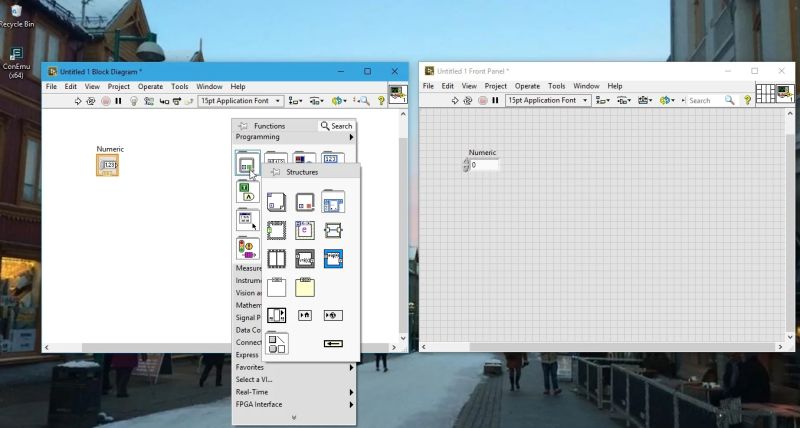Expand the Real-Time palette category
Viewport: 800px width, 428px height.
click(x=294, y=392)
